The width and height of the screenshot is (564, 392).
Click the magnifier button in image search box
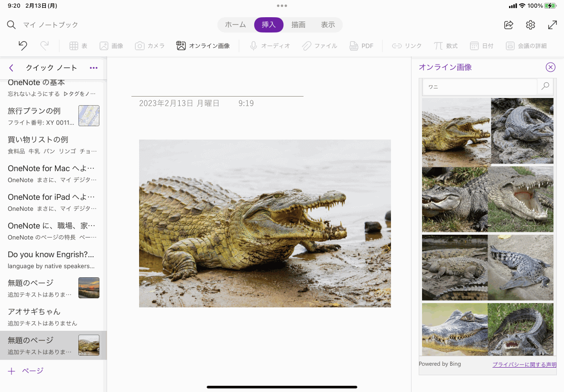pos(545,87)
